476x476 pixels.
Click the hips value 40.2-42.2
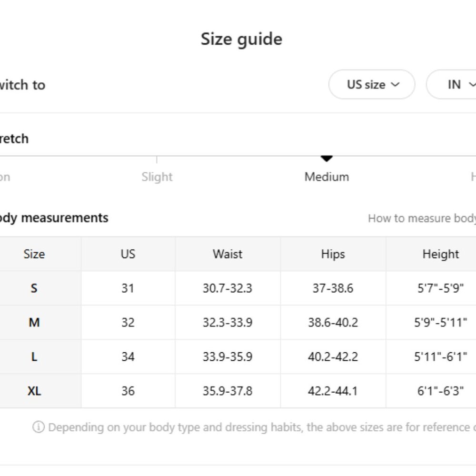click(333, 357)
